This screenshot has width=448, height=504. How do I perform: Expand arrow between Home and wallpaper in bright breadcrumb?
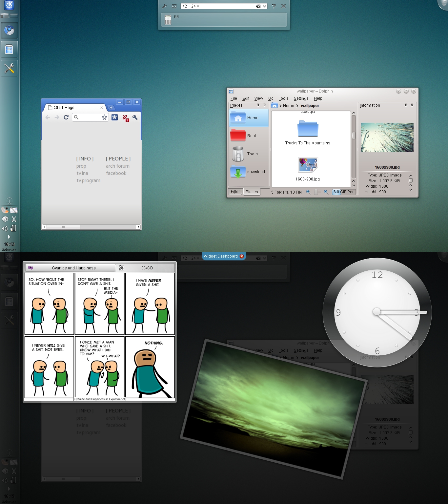coord(297,106)
